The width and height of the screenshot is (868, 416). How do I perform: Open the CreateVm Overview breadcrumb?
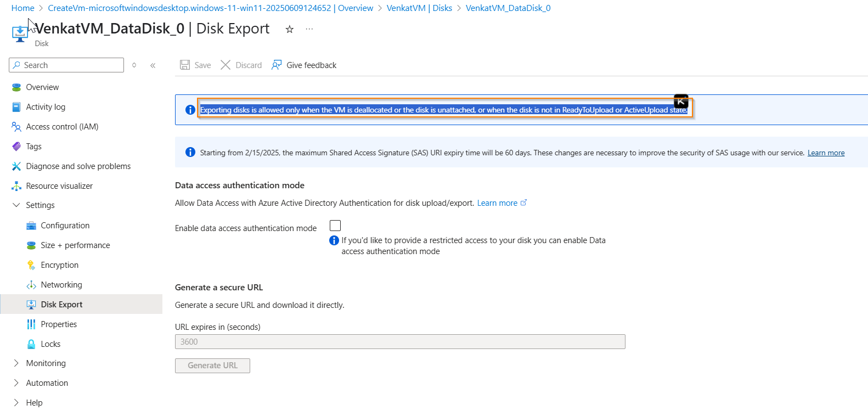tap(210, 8)
